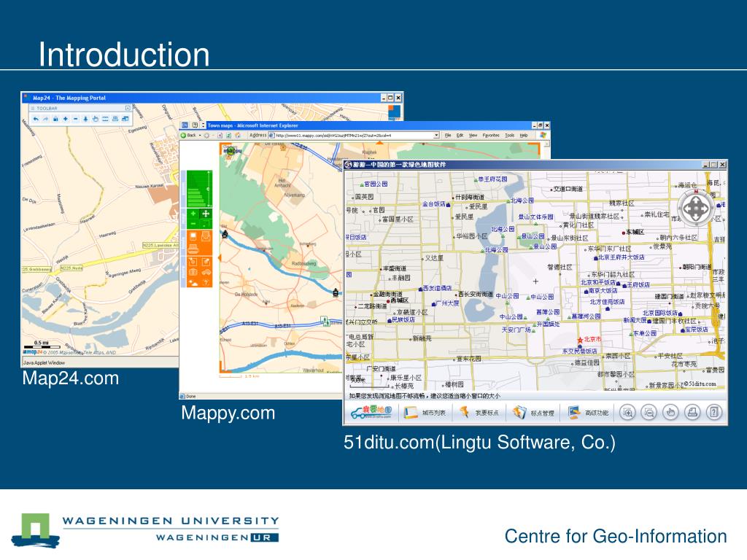
Task: Open the city list (城市列表) in 51ditu
Action: coord(425,413)
